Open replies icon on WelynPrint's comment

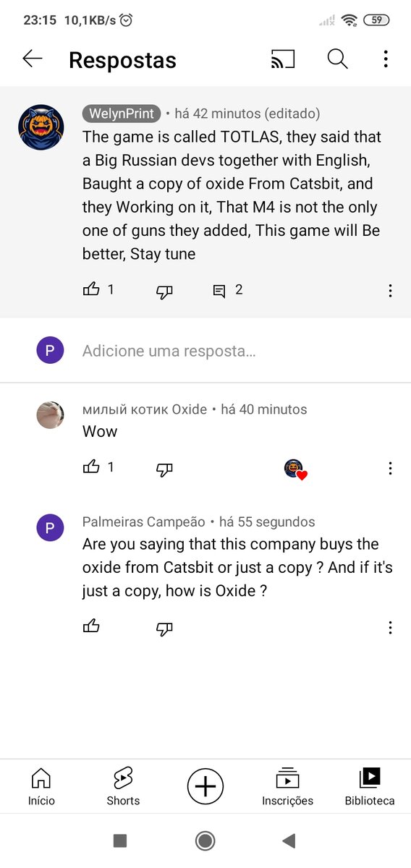click(x=219, y=291)
